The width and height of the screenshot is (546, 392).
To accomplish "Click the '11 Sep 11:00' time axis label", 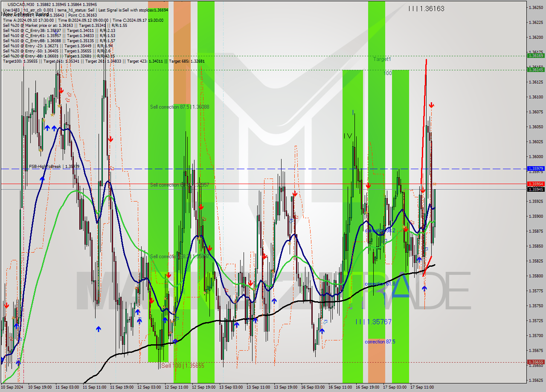I will (x=95, y=387).
